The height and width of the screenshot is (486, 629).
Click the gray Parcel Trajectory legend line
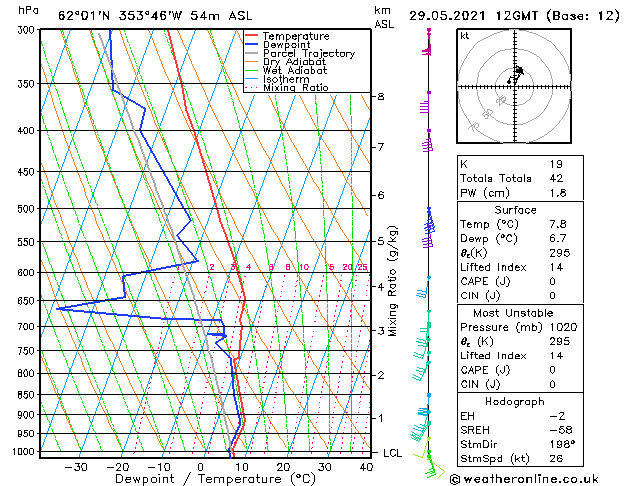pos(252,53)
